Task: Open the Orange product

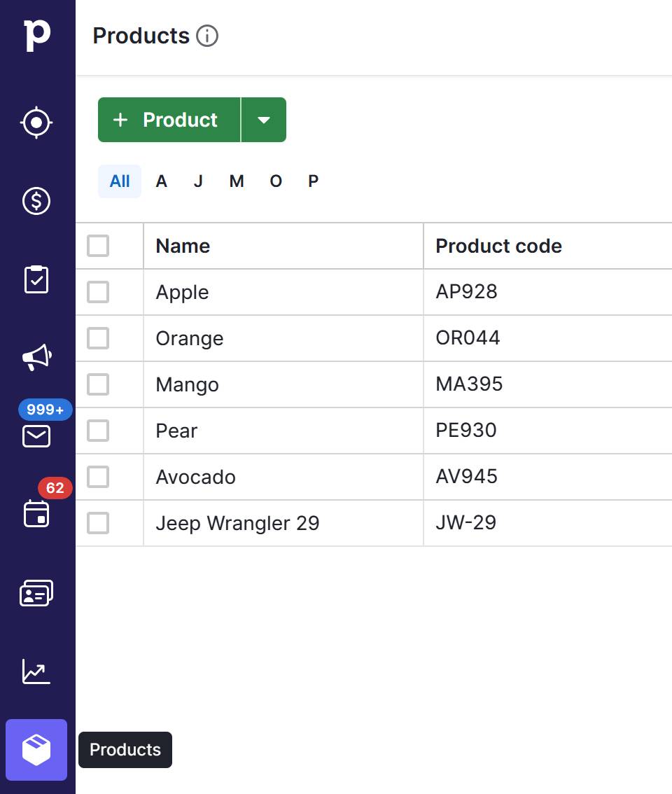Action: tap(190, 338)
